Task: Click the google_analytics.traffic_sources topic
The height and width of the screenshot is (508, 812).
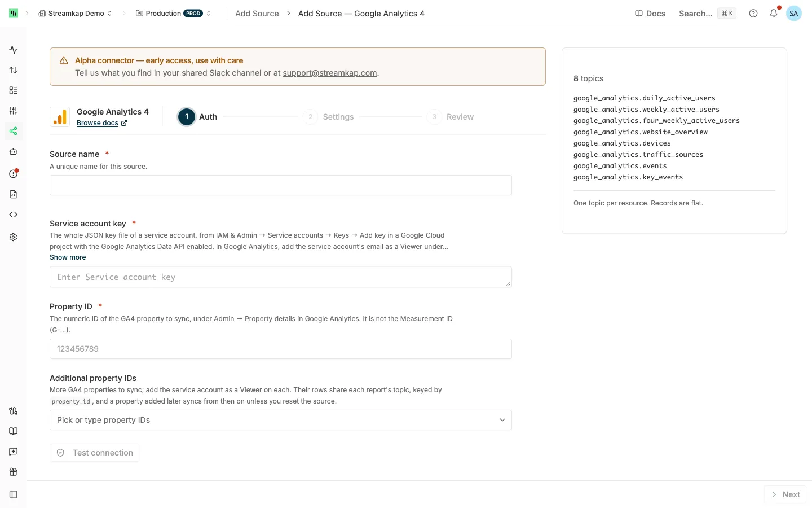Action: 638,155
